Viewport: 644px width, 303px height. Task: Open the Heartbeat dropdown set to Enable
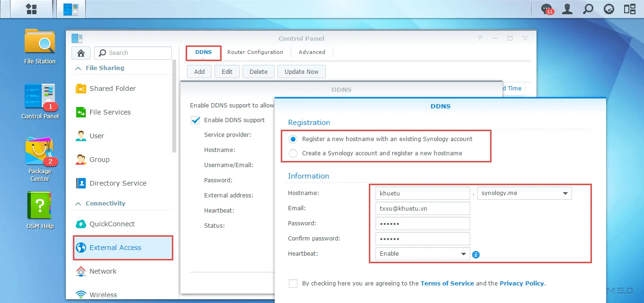click(x=463, y=254)
